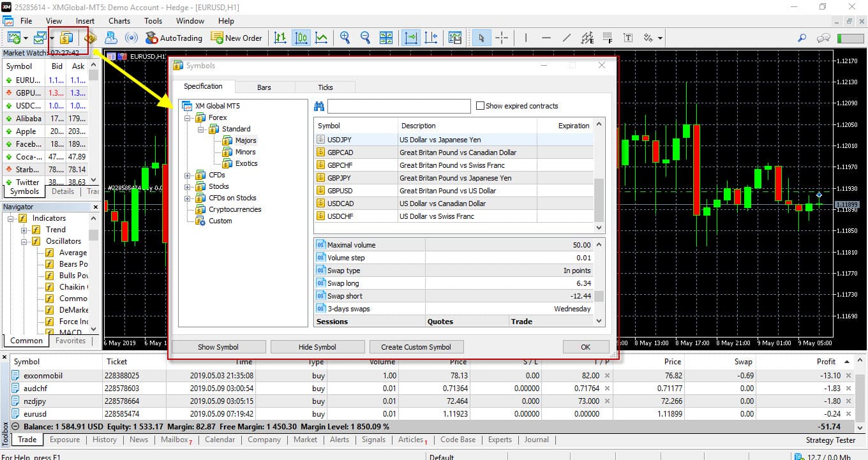Click the symbol search input field

399,106
